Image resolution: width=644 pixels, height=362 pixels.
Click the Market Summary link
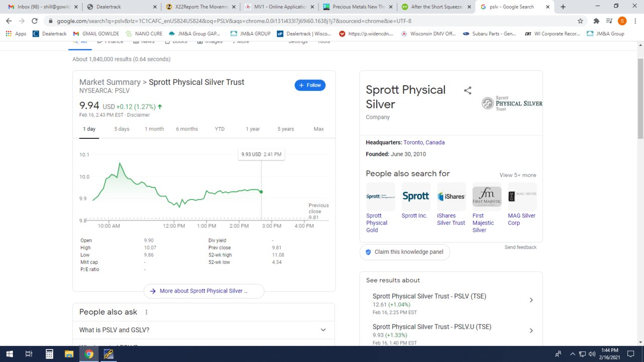click(110, 82)
